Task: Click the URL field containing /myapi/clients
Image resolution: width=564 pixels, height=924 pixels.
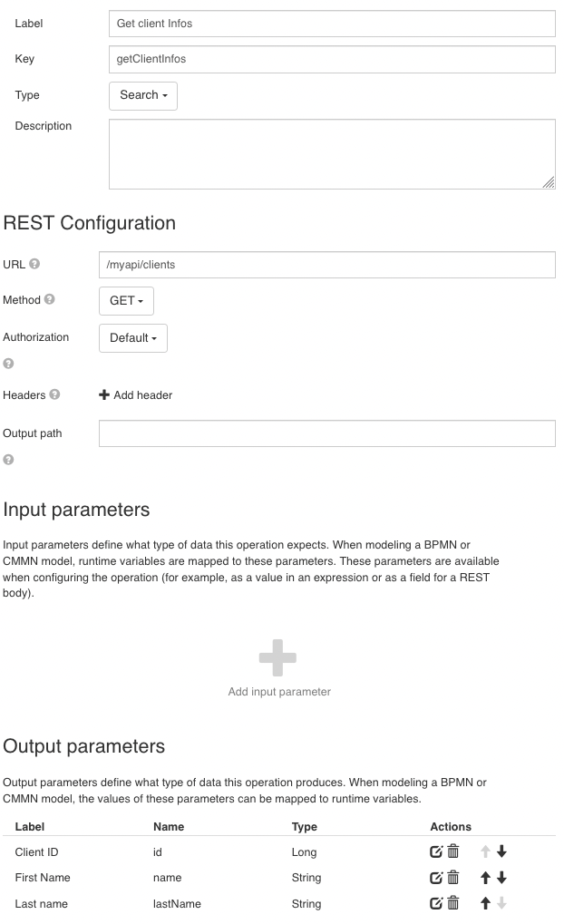Action: tap(326, 265)
